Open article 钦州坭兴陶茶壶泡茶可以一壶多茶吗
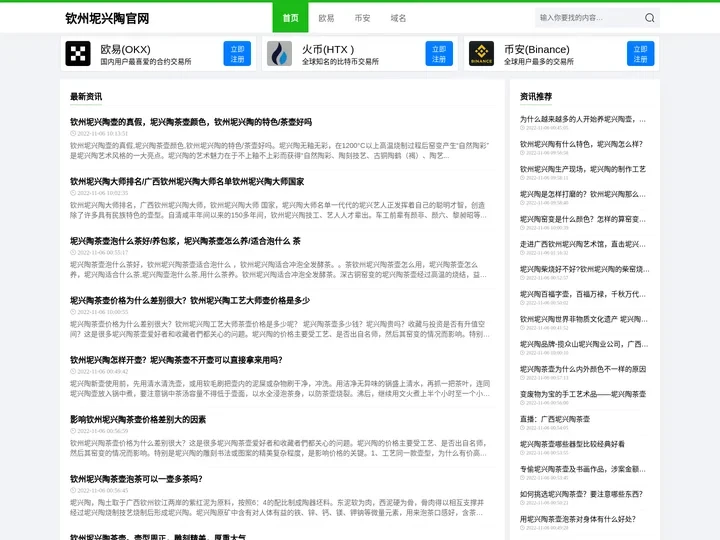Image resolution: width=720 pixels, height=540 pixels. (136, 478)
